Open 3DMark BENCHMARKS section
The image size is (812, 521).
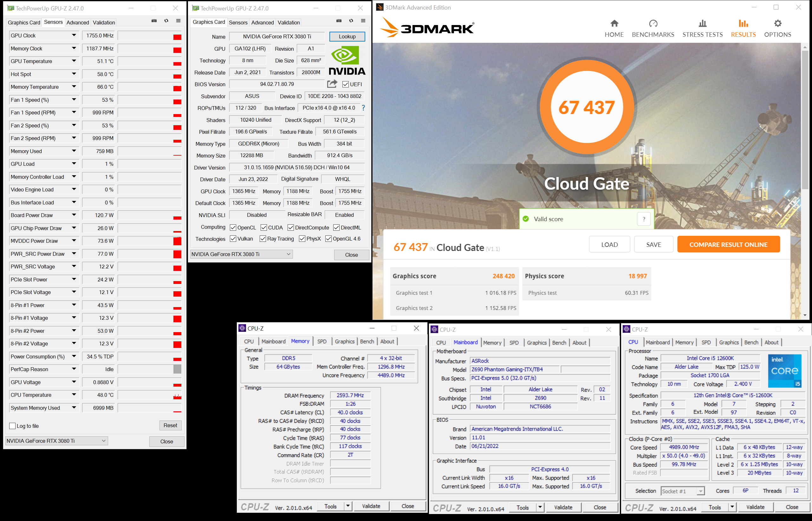coord(653,29)
